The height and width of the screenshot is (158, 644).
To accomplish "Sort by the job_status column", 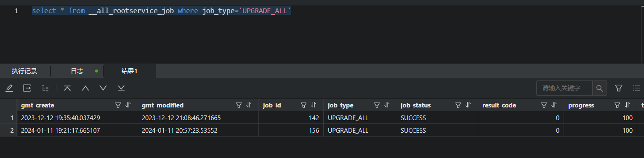I will click(x=468, y=105).
